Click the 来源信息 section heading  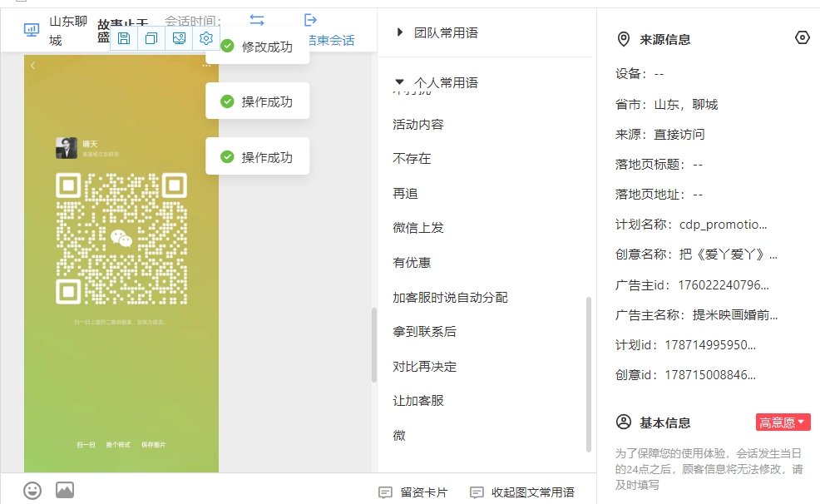pos(664,40)
